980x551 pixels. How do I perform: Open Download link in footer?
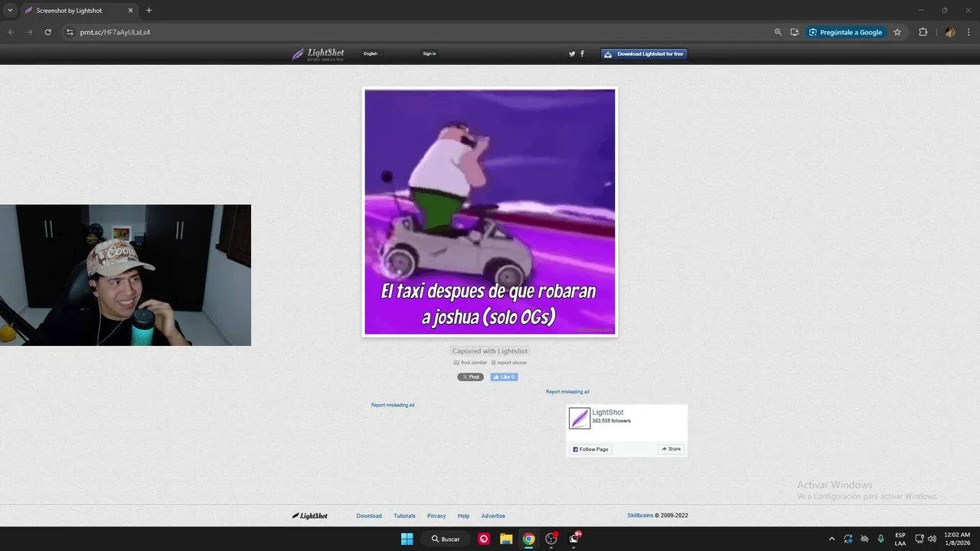369,516
